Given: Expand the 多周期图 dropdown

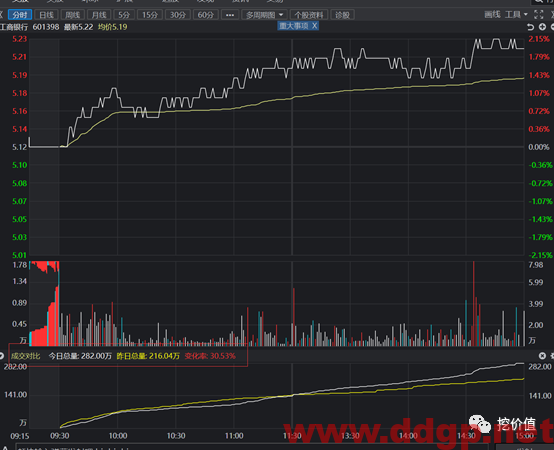Looking at the screenshot, I should pos(264,15).
